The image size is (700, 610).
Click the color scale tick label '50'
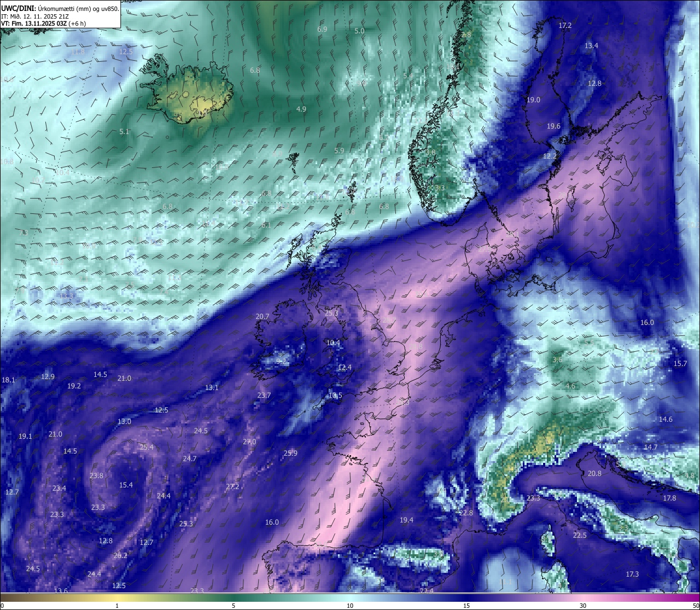[x=696, y=606]
